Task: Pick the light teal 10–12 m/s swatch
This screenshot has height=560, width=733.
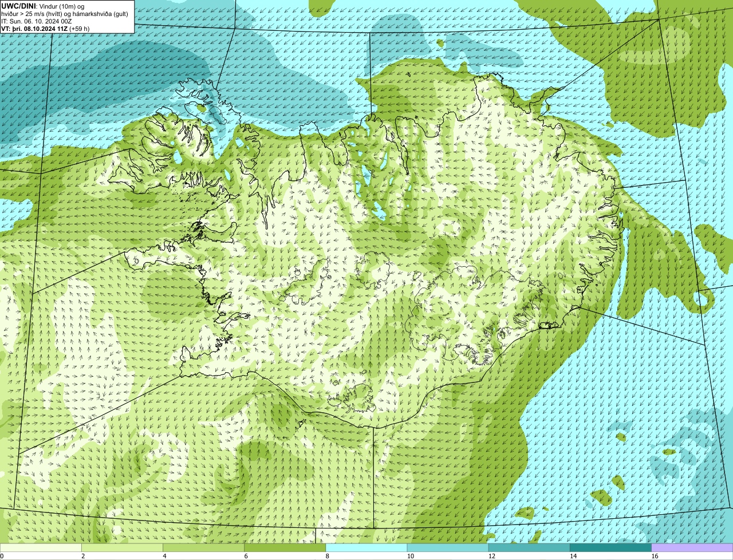Action: (x=448, y=548)
